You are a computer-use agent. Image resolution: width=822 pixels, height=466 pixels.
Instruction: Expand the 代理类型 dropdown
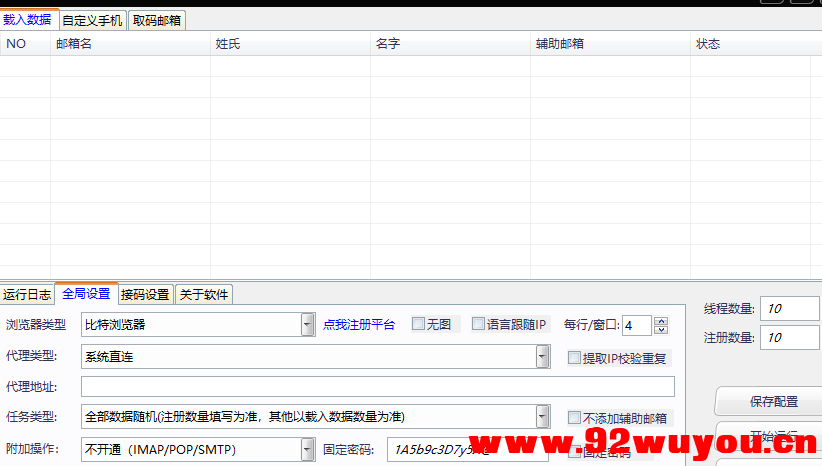543,356
